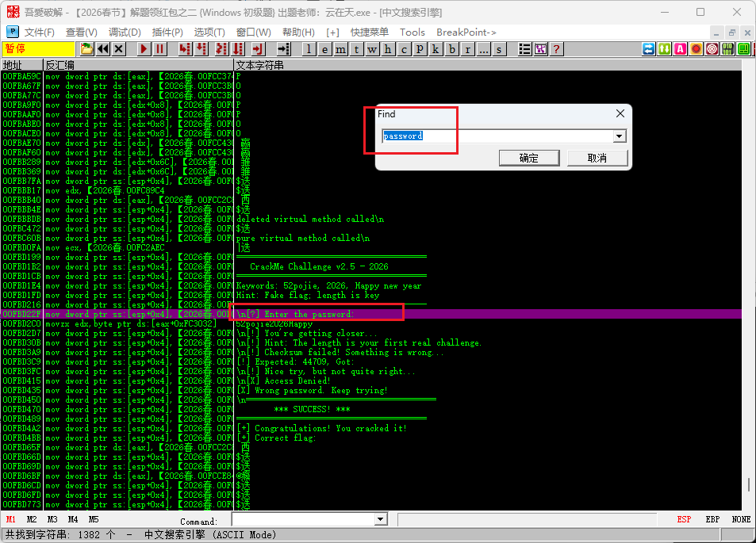The height and width of the screenshot is (543, 756).
Task: Click the green layout panel icon
Action: (x=744, y=49)
